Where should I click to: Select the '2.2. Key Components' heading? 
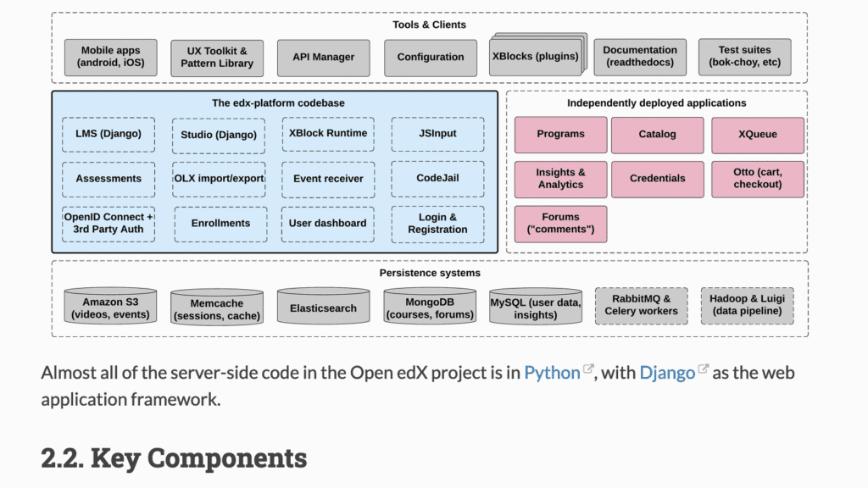tap(174, 458)
